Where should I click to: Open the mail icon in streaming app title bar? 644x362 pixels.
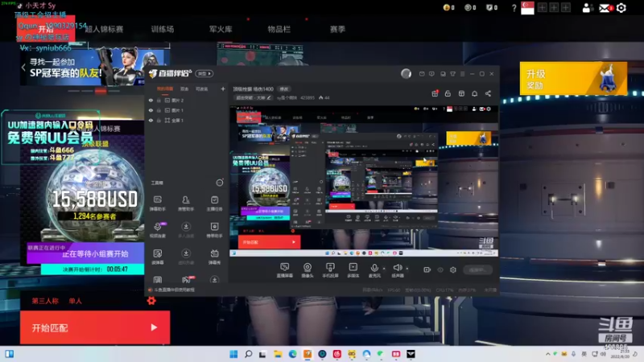(x=422, y=74)
